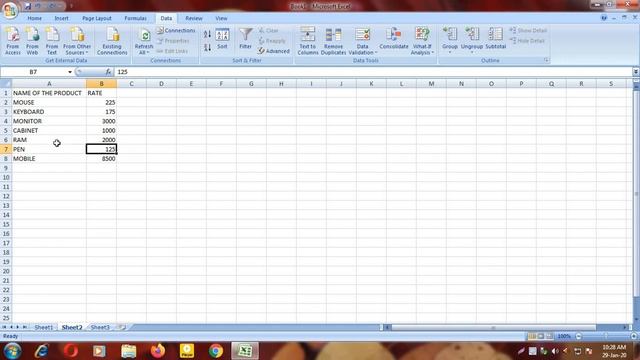Switch to Sheet3 tab
This screenshot has width=640, height=360.
tap(100, 327)
